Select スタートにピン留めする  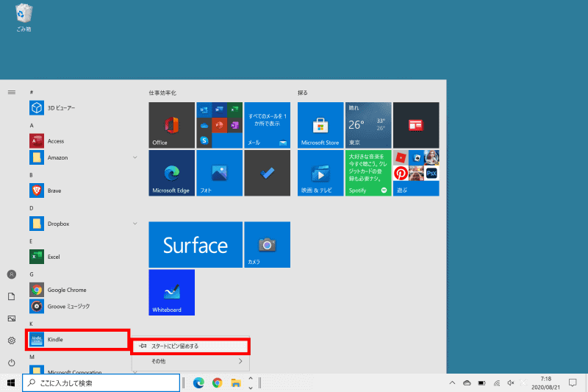coord(190,346)
